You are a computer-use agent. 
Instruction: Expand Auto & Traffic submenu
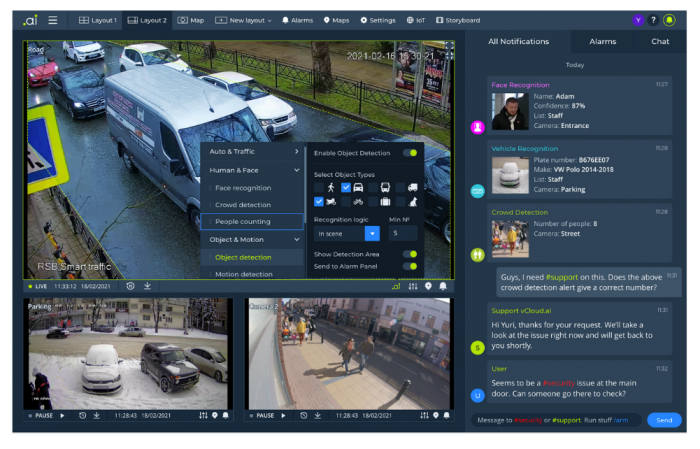click(x=252, y=152)
